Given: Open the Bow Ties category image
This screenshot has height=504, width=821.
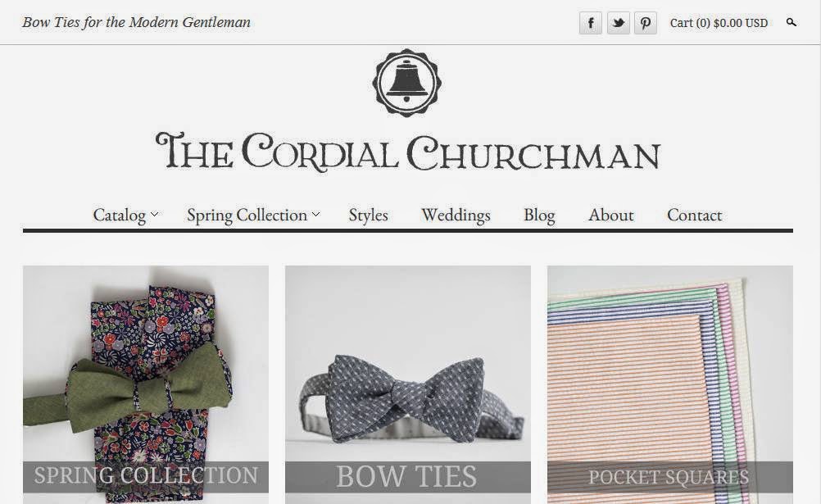Looking at the screenshot, I should pos(408,384).
